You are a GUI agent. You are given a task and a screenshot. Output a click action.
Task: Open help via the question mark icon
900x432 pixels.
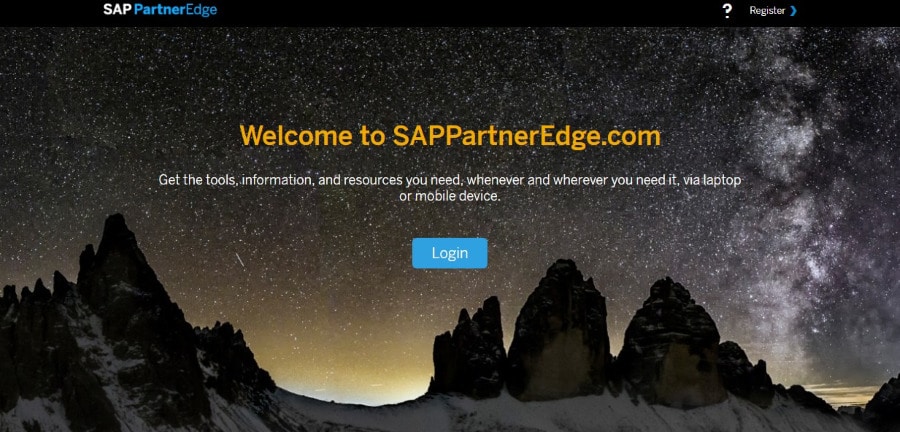[x=727, y=10]
